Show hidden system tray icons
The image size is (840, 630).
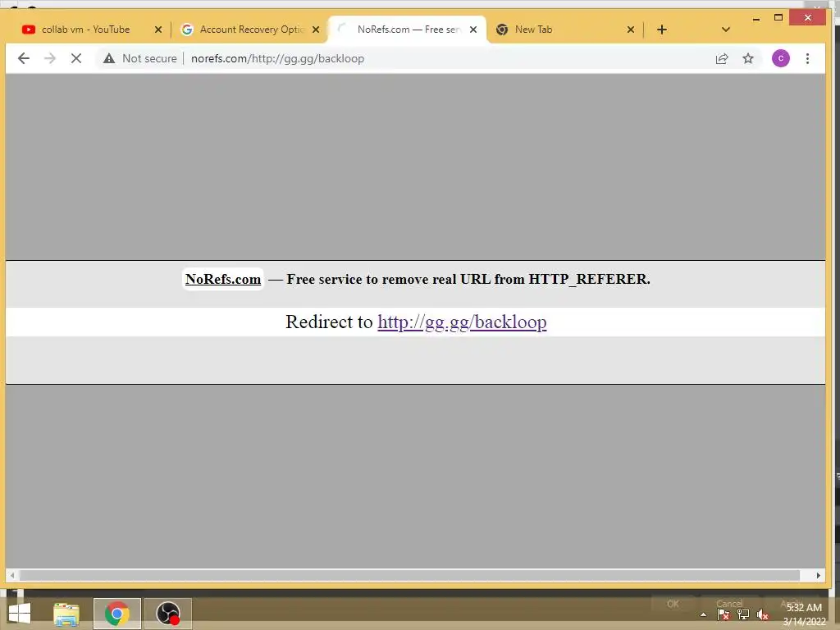[703, 614]
